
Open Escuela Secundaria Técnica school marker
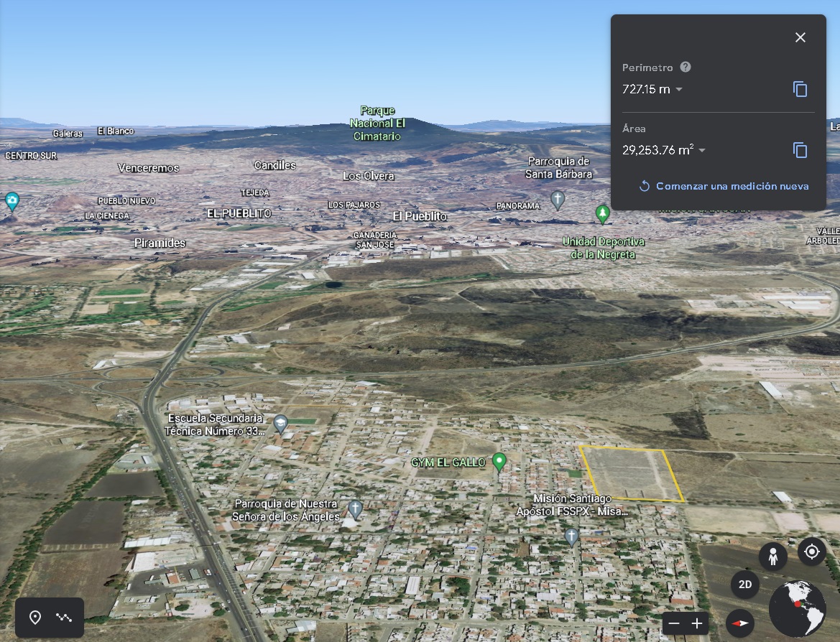click(x=280, y=424)
